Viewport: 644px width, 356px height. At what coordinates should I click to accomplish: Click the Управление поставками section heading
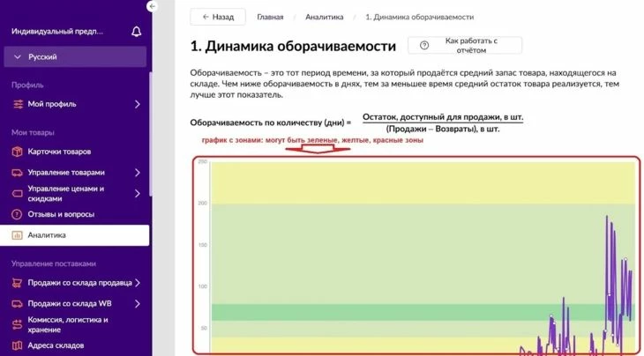54,263
